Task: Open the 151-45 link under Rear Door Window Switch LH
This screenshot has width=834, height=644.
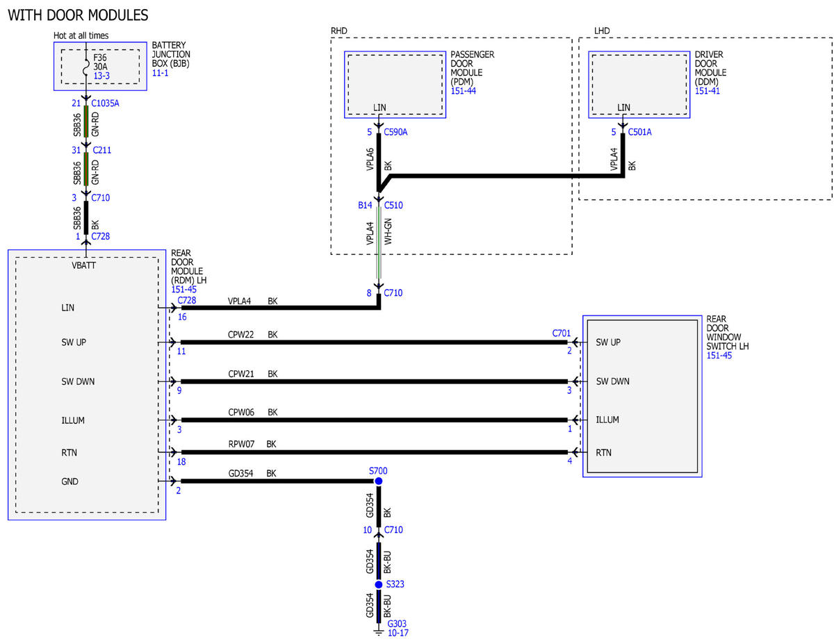Action: (x=719, y=356)
